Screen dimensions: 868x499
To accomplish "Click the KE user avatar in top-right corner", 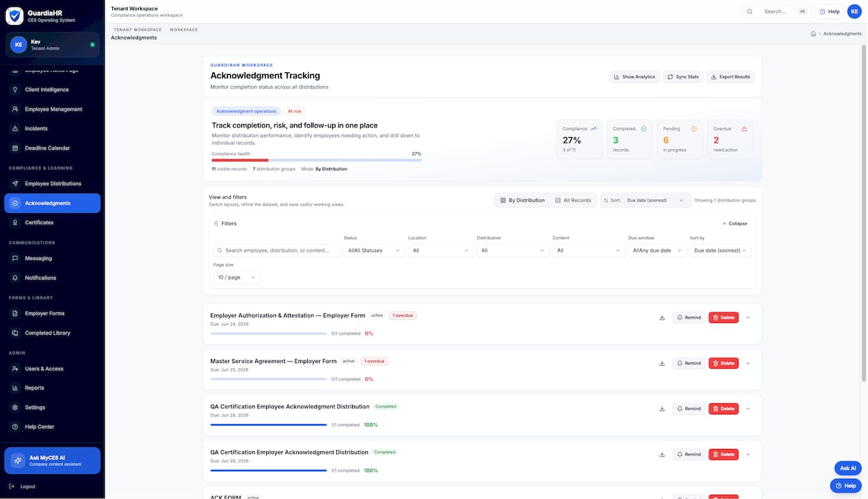I will [x=854, y=11].
